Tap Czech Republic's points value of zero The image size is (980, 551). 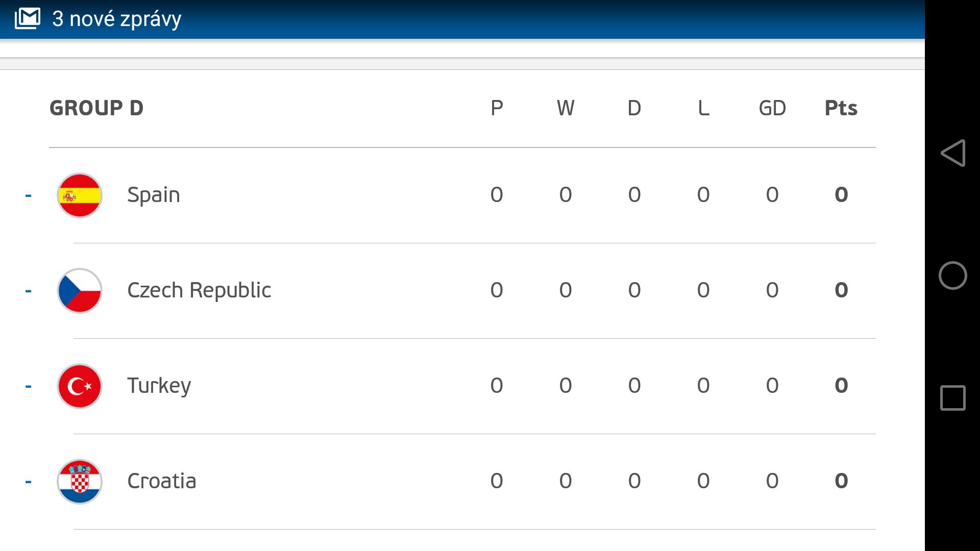click(841, 290)
